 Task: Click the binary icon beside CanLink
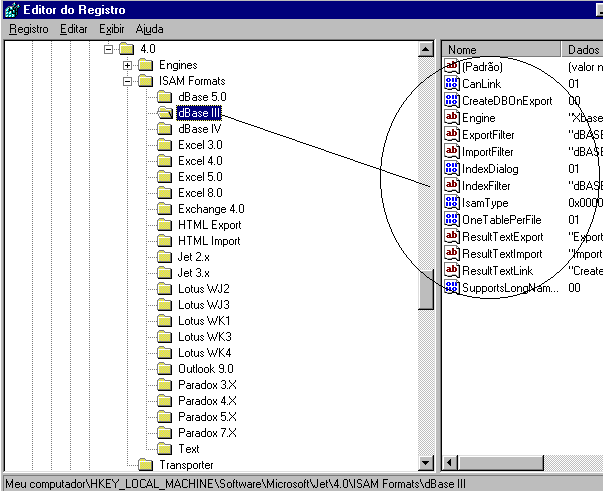451,83
